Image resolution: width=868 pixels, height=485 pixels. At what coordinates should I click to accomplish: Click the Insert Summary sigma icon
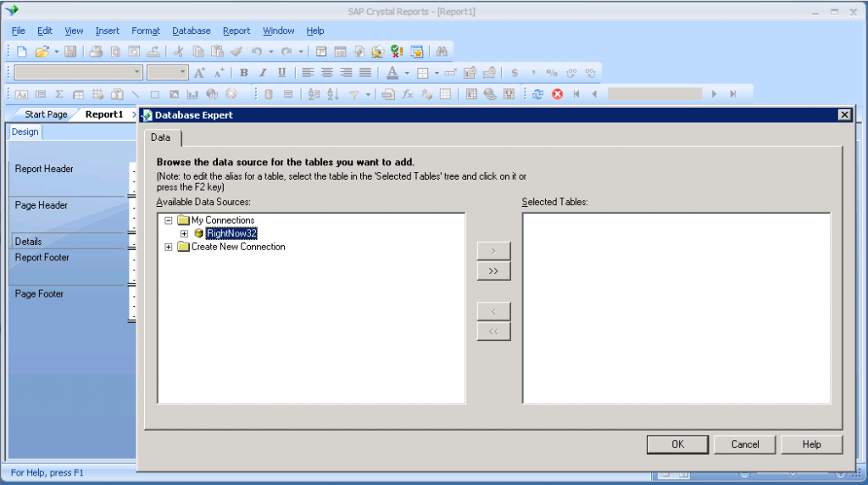coord(59,94)
